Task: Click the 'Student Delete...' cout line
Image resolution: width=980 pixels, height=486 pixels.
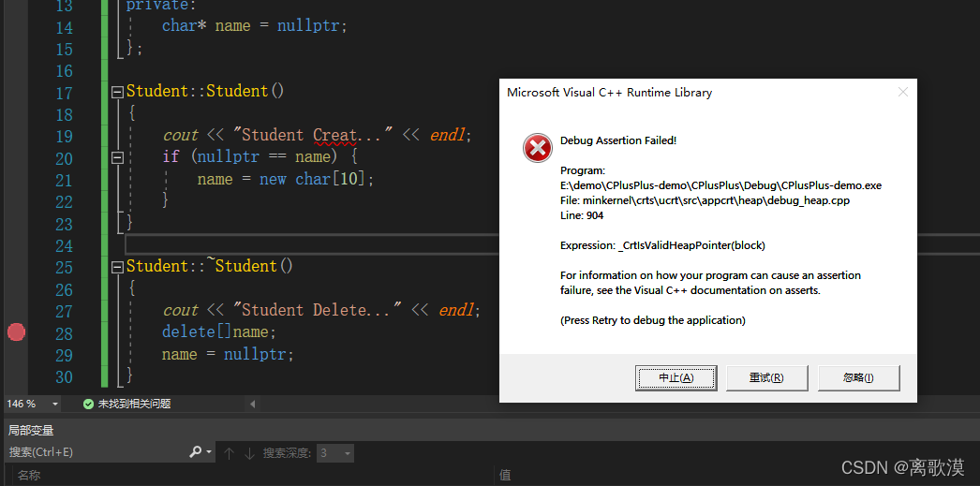Action: click(321, 310)
